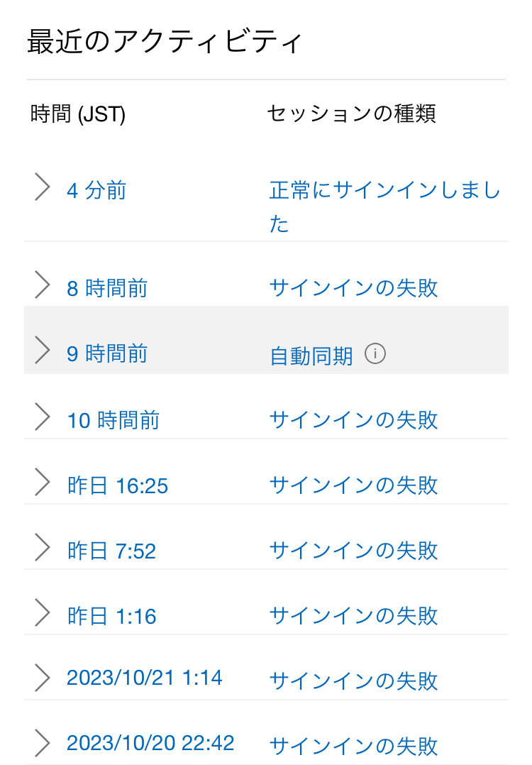Click サインインの失敗 in the 2023/10/20 22:42 row

(x=354, y=746)
